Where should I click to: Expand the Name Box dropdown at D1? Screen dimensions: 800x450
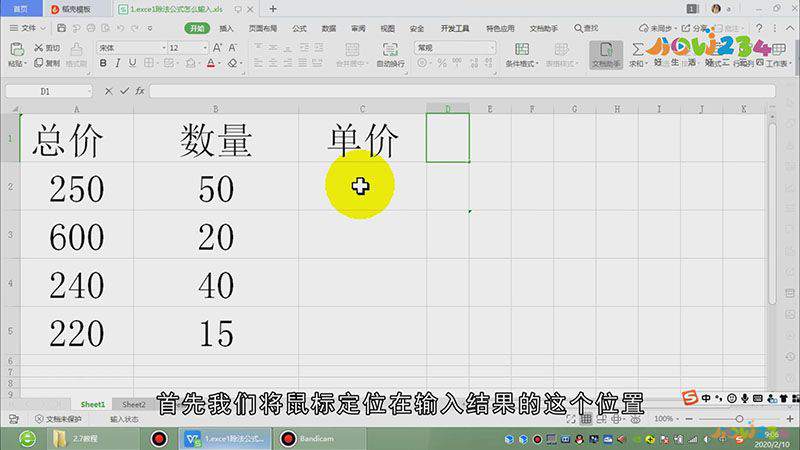[89, 91]
